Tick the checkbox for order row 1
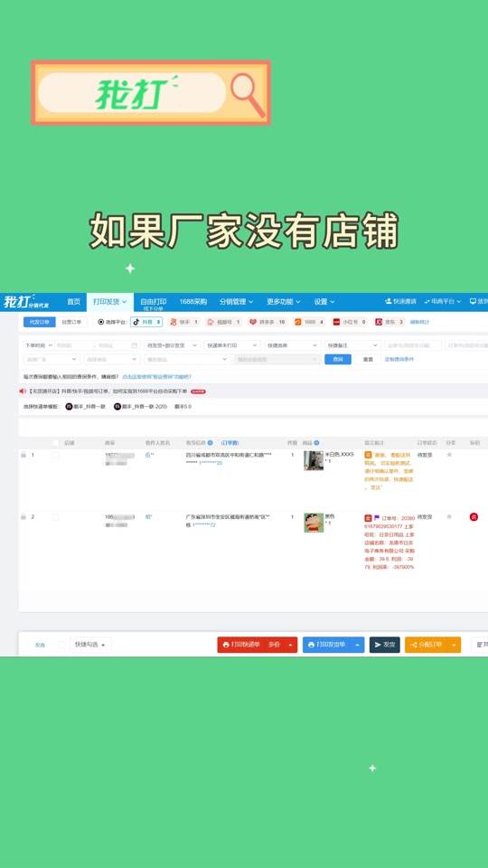 point(55,455)
